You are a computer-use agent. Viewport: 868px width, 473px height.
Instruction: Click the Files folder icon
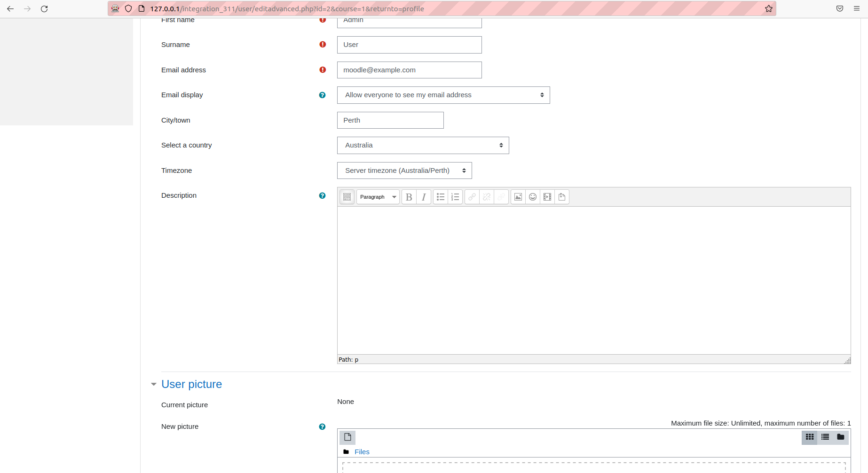(346, 452)
